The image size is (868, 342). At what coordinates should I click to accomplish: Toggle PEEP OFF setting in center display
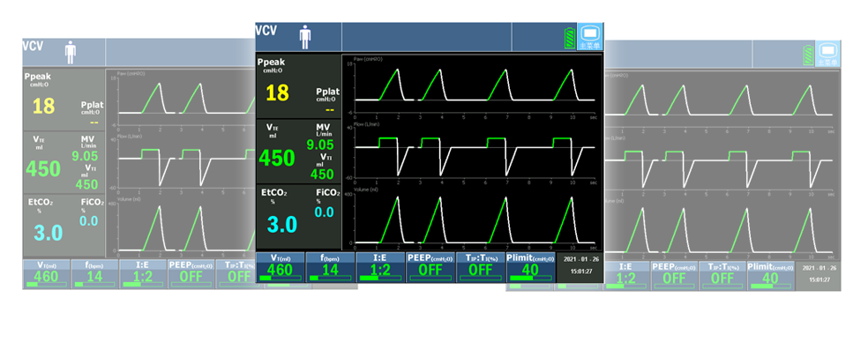430,267
